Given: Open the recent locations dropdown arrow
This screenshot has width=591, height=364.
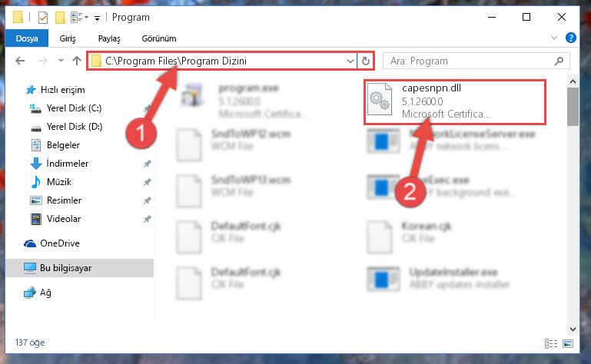Looking at the screenshot, I should click(x=61, y=61).
